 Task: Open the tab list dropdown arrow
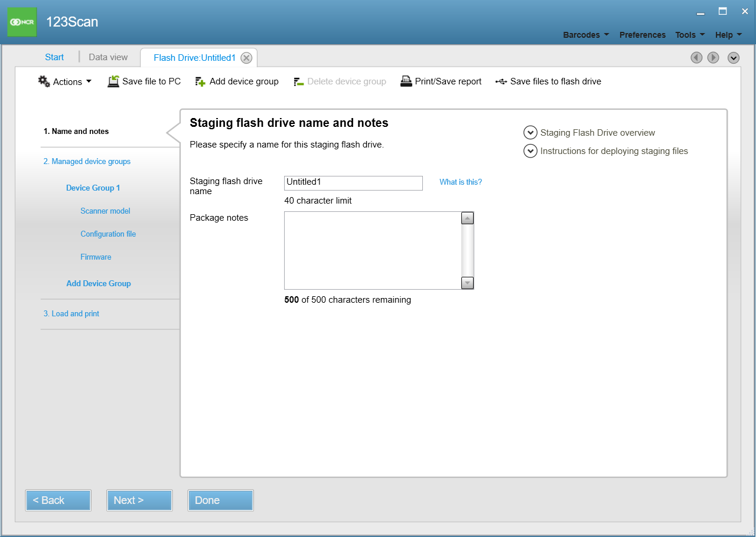[x=734, y=57]
